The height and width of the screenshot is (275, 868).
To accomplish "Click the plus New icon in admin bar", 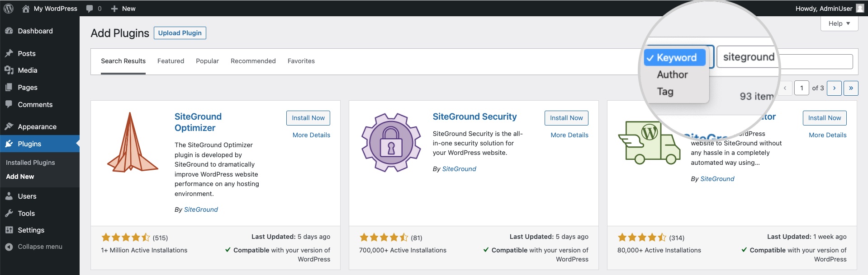I will point(114,9).
